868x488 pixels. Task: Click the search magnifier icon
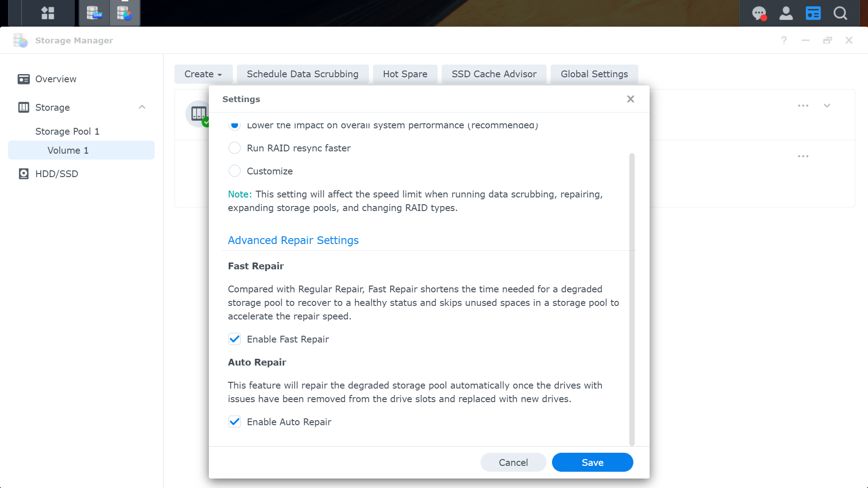840,13
